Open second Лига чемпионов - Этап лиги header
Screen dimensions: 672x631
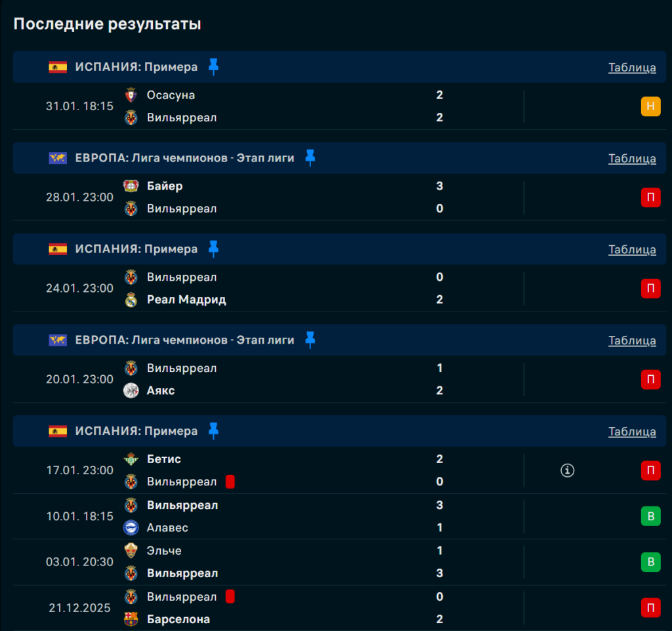(184, 340)
